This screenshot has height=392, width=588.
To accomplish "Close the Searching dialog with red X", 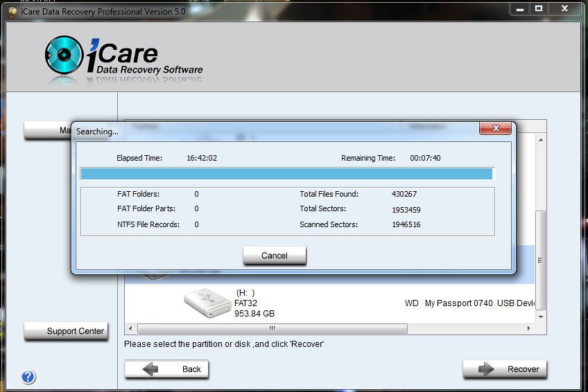I will tap(495, 129).
